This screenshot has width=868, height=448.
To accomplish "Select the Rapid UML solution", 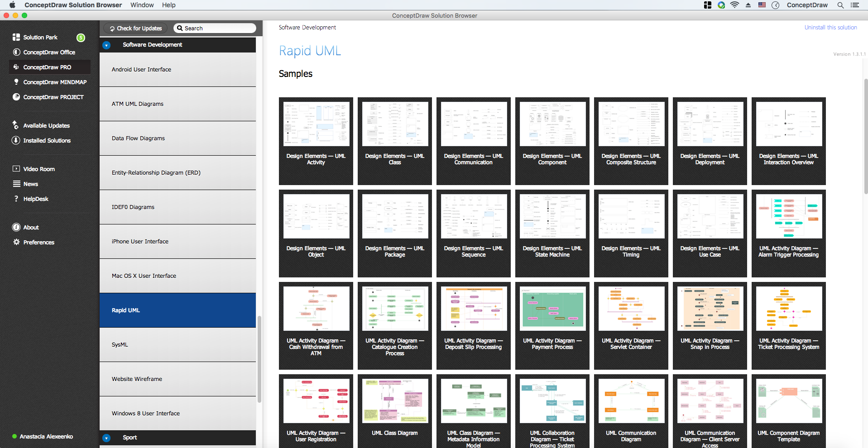I will tap(177, 310).
